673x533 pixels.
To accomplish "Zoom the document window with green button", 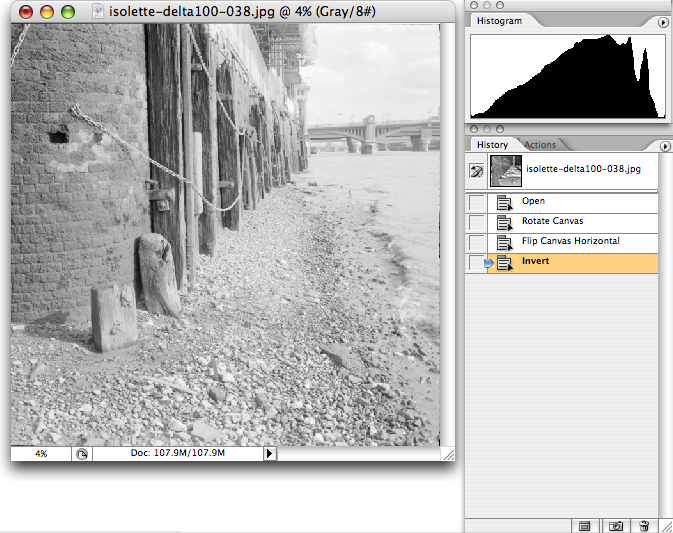I will [68, 12].
